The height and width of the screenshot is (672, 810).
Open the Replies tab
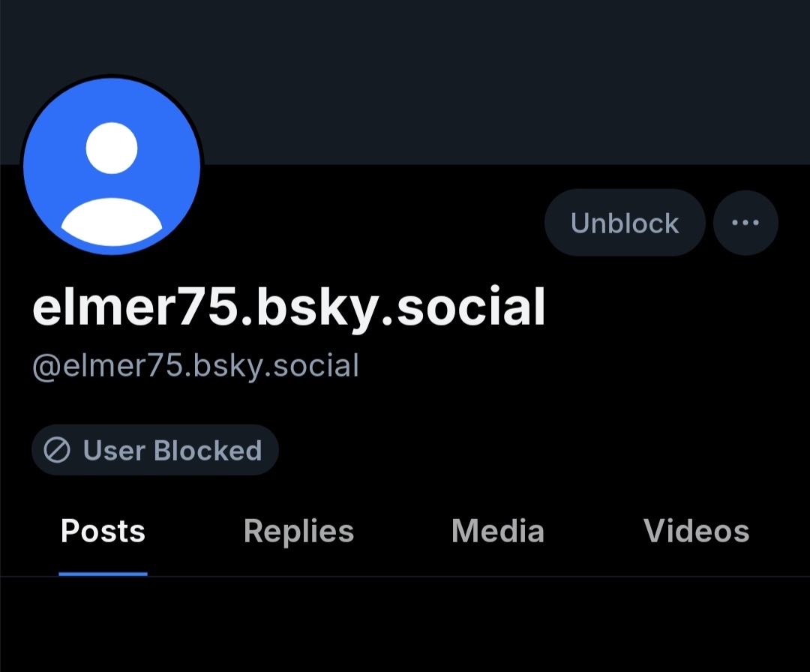point(298,531)
